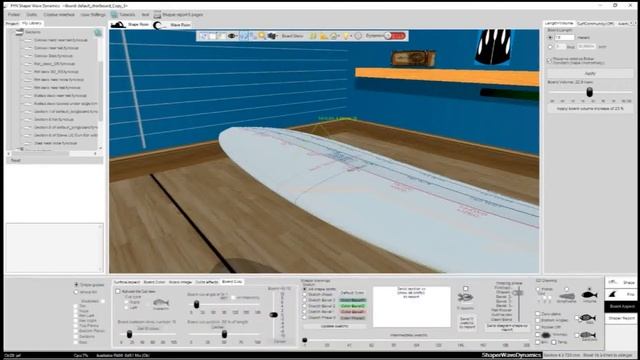Switch to the Surface aspect tab
The image size is (640, 360).
(x=127, y=282)
